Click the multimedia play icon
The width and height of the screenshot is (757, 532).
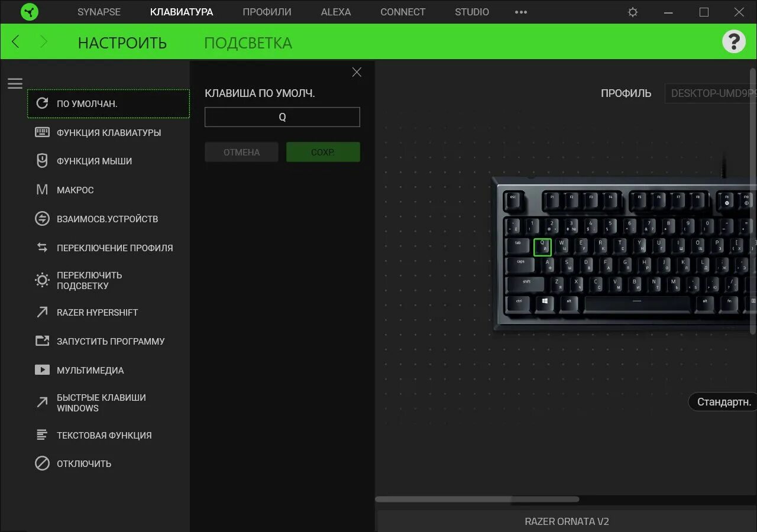tap(42, 370)
